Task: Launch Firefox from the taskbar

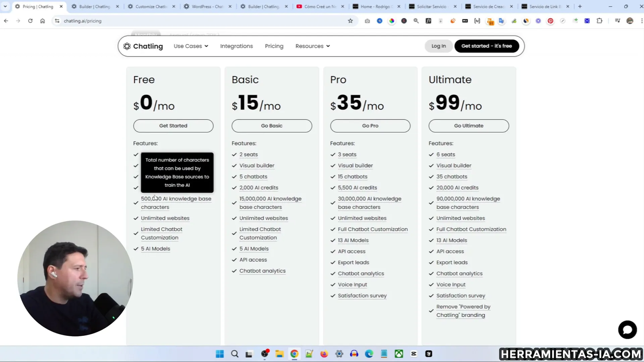Action: (x=323, y=354)
